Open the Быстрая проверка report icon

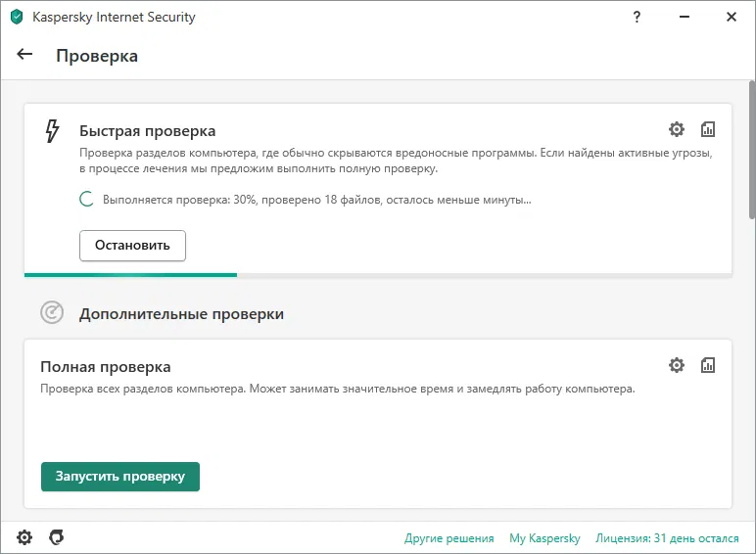pos(708,129)
